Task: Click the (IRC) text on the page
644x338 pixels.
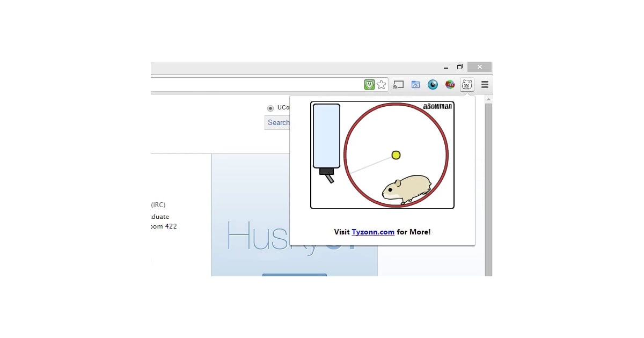Action: tap(158, 204)
